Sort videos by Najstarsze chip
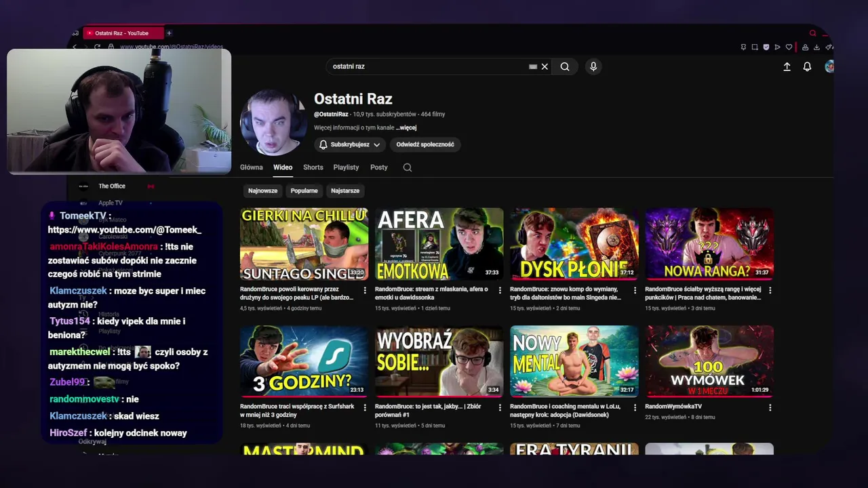The image size is (868, 488). [x=345, y=190]
